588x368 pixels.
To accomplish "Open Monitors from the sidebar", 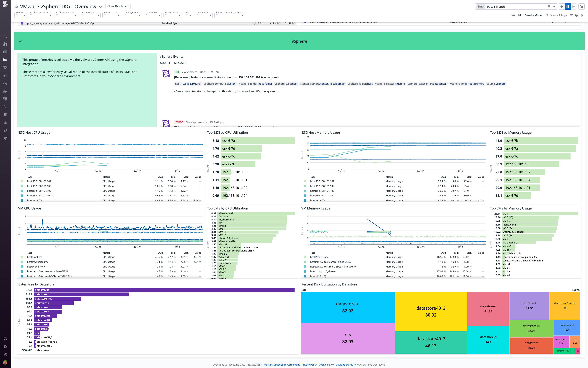I will pos(5,75).
